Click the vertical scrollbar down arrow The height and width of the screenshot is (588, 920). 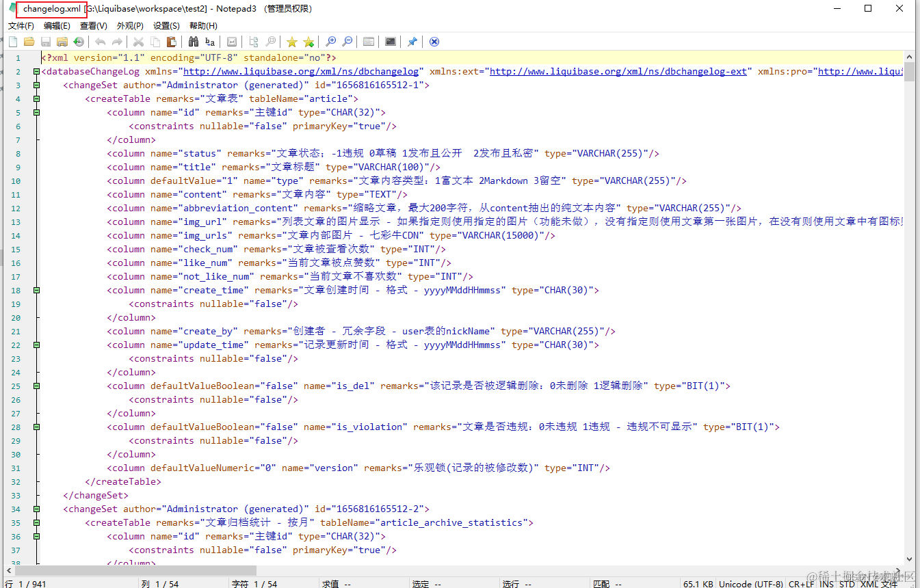909,559
